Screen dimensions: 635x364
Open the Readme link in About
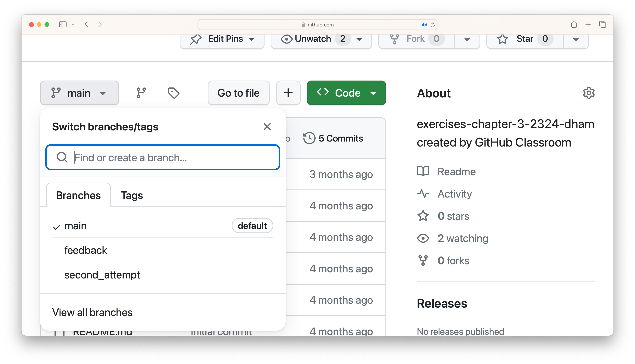click(446, 171)
